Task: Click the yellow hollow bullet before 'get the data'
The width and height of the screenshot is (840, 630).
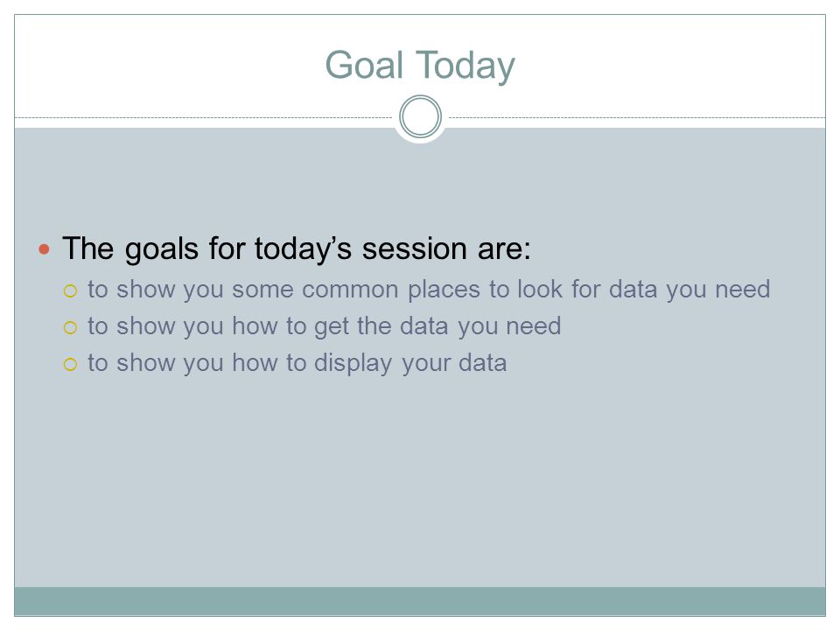Action: (70, 327)
